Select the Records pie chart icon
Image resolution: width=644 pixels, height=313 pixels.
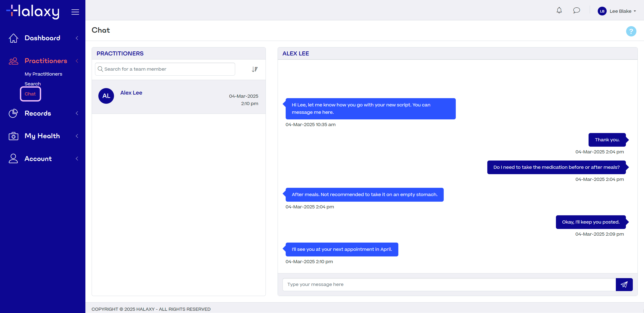pos(13,113)
